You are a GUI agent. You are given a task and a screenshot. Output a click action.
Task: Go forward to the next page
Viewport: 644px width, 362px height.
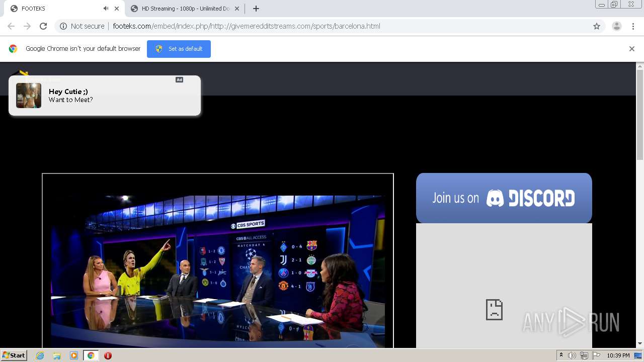coord(27,26)
